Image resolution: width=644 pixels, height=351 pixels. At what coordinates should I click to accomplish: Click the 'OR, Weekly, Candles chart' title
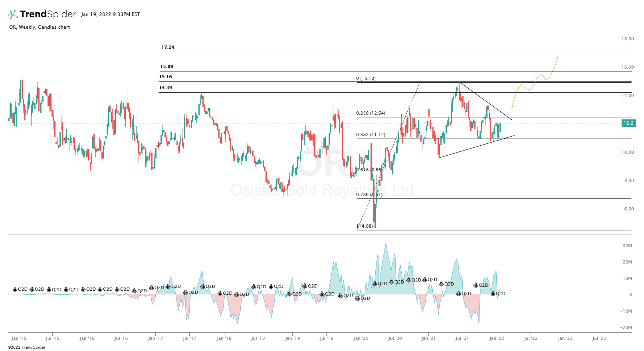click(40, 27)
